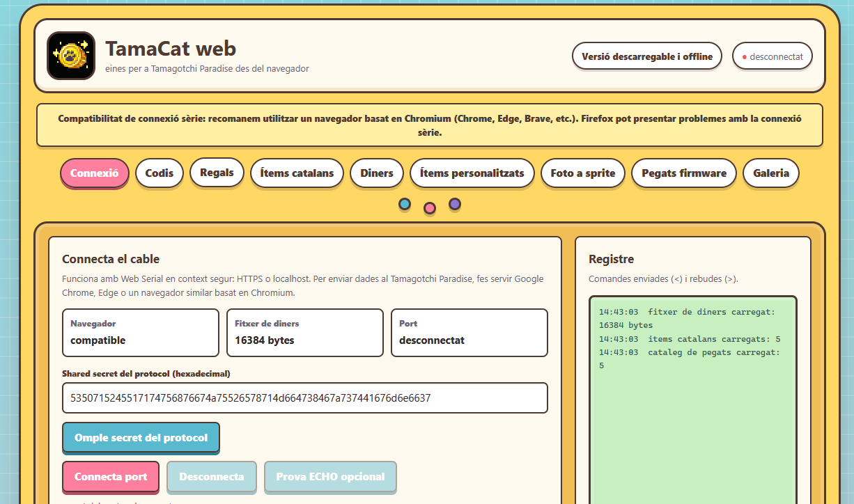
Task: Click the TamaCat gold coin logo icon
Action: click(71, 56)
